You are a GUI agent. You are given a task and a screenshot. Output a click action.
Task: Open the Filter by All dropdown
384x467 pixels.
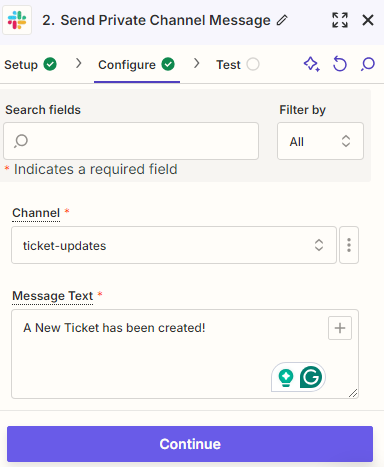[320, 141]
